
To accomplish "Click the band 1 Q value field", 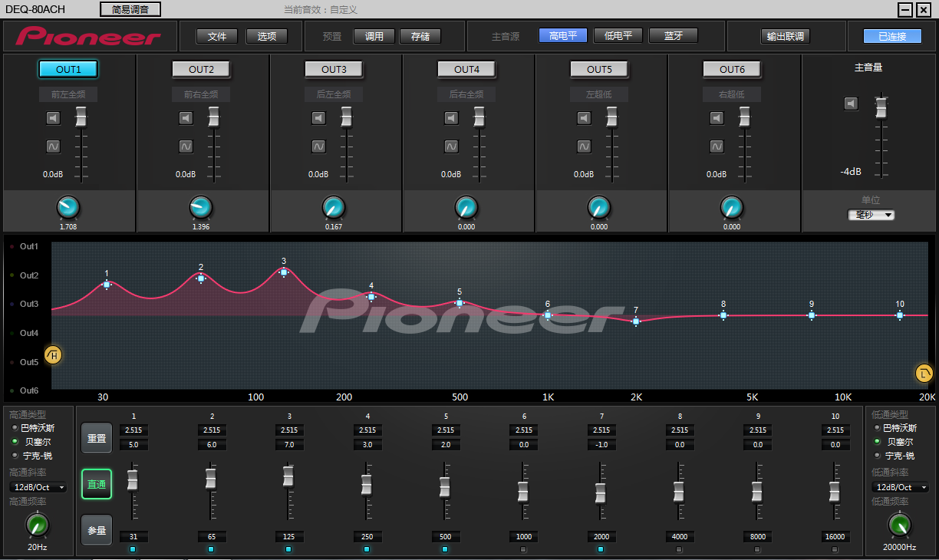I will (x=133, y=430).
